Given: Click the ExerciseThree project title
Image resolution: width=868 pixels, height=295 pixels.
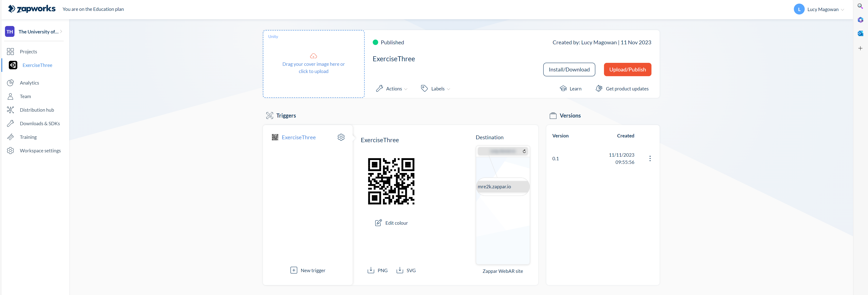Looking at the screenshot, I should tap(394, 59).
